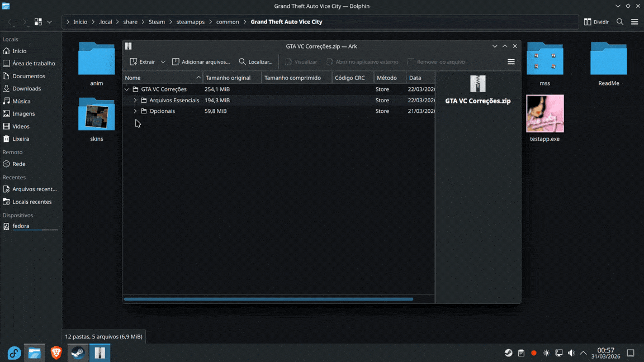Viewport: 644px width, 362px height.
Task: Open Ark hamburger menu
Action: pos(511,61)
